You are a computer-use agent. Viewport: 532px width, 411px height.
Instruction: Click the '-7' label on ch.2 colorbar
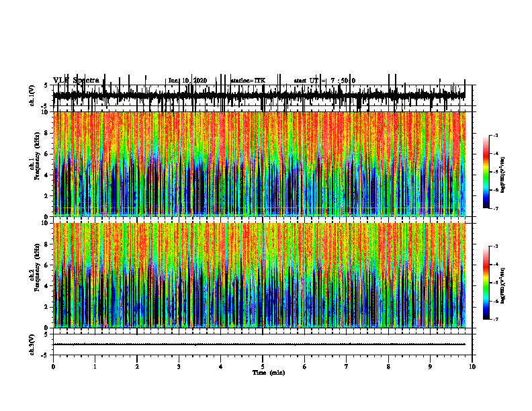[496, 319]
